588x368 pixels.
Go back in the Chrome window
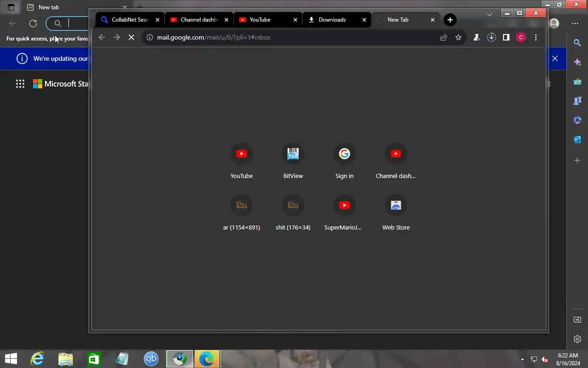(102, 37)
